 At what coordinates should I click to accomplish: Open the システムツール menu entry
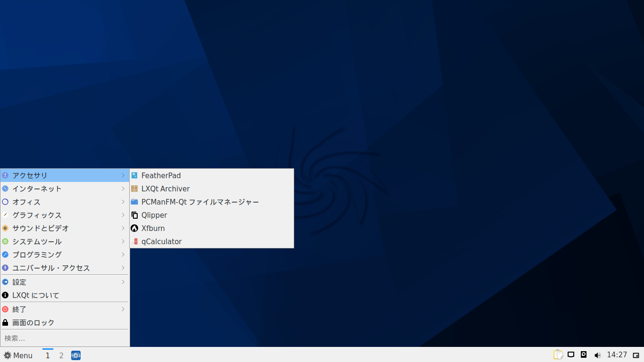click(x=65, y=241)
